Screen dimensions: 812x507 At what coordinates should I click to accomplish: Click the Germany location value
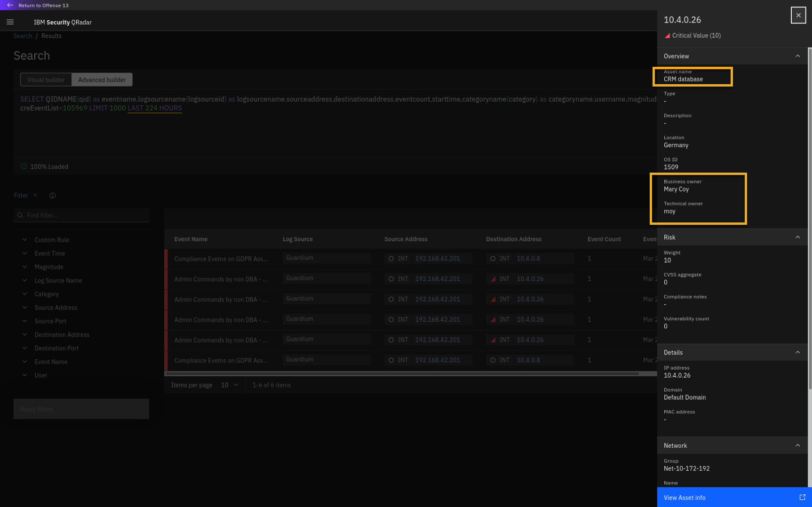coord(676,145)
